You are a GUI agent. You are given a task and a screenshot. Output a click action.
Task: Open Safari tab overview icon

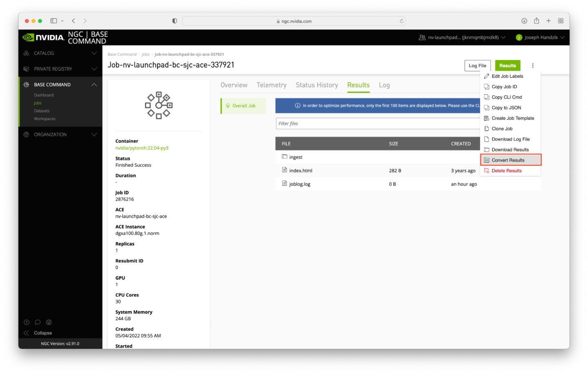561,21
